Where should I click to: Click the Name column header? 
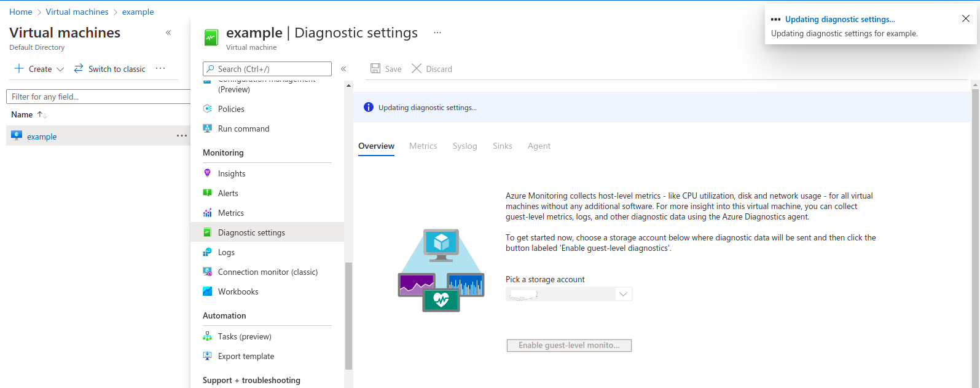[22, 114]
